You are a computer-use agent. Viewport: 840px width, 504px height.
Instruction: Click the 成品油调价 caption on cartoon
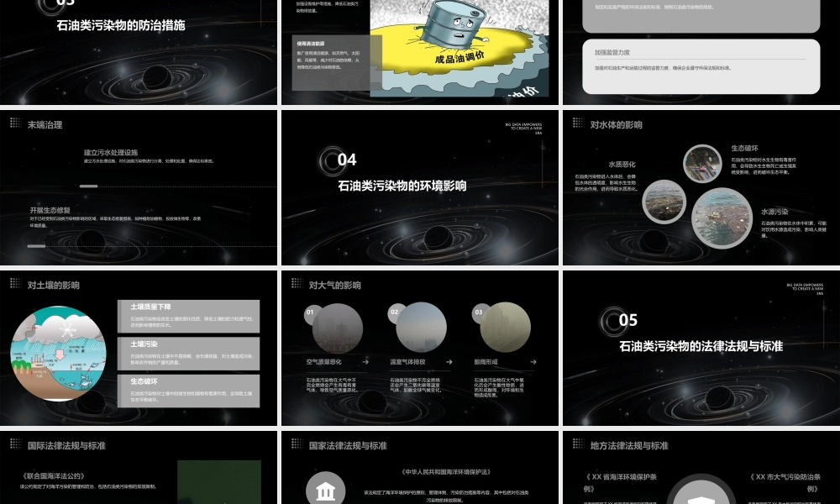459,57
